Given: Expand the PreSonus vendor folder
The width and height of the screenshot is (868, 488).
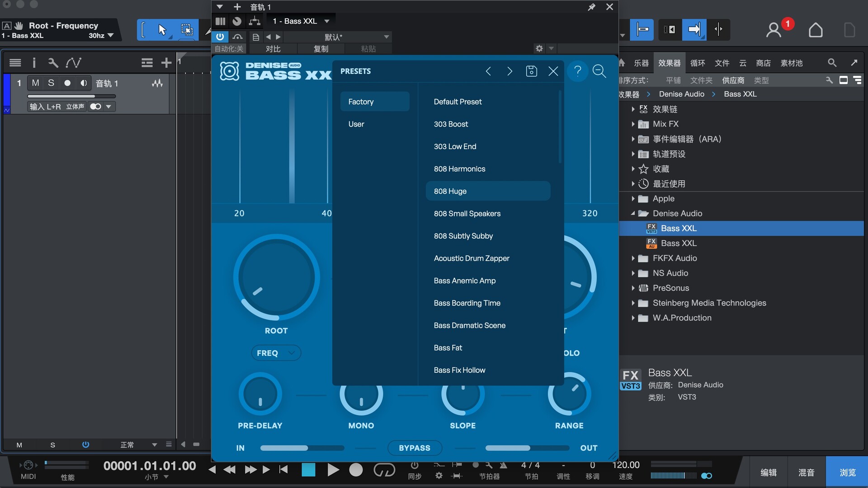Looking at the screenshot, I should point(633,288).
